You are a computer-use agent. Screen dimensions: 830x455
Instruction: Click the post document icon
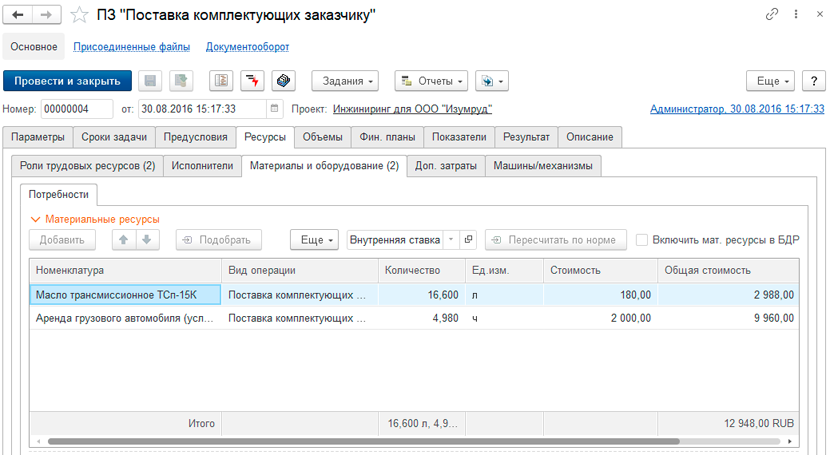click(181, 81)
